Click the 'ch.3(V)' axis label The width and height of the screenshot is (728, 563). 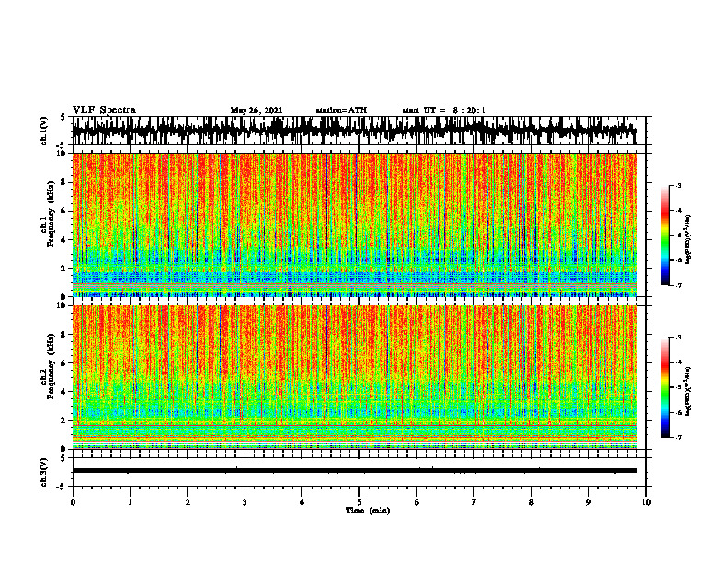[x=44, y=472]
